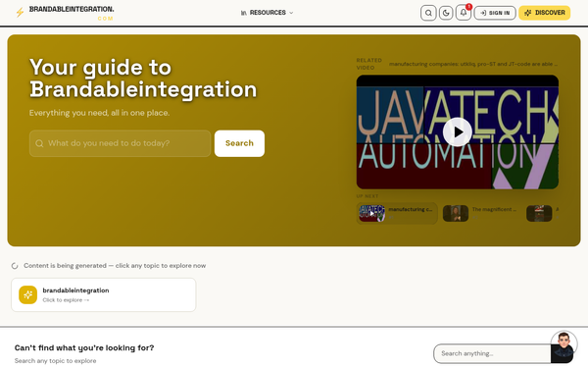Click 'Click to explore' link text
This screenshot has height=368, width=588.
66,300
